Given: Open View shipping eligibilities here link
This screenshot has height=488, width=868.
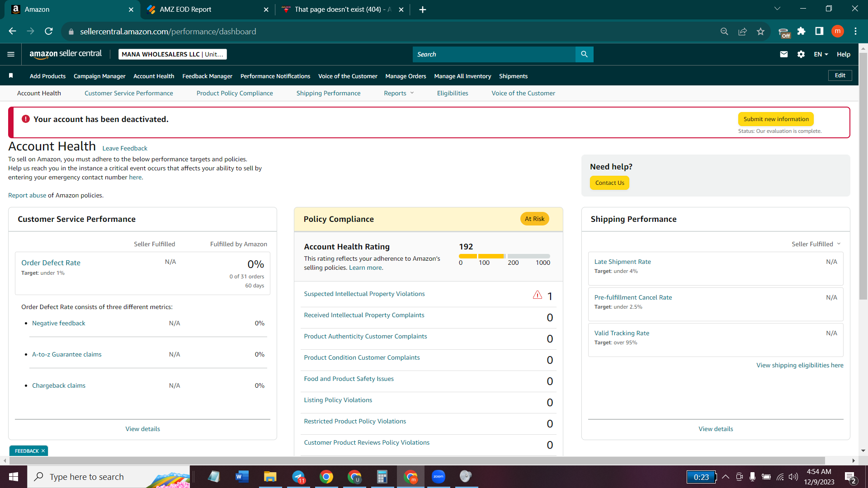Looking at the screenshot, I should click(800, 365).
